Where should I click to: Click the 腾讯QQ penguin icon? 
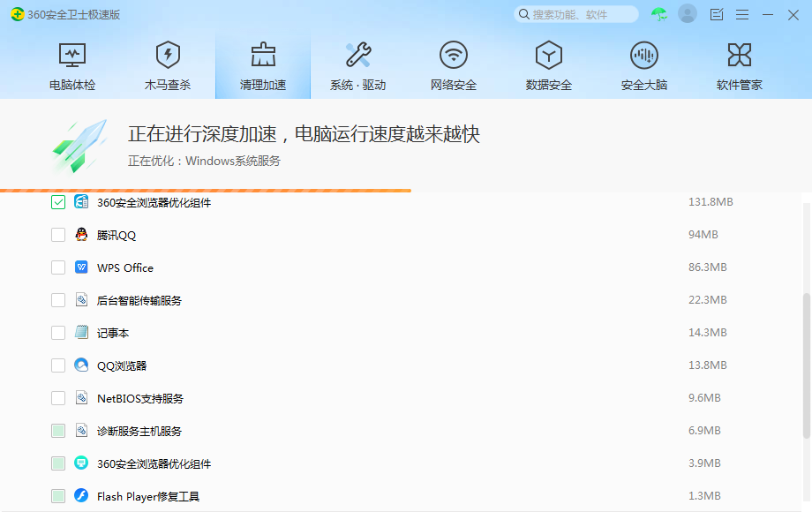[81, 235]
